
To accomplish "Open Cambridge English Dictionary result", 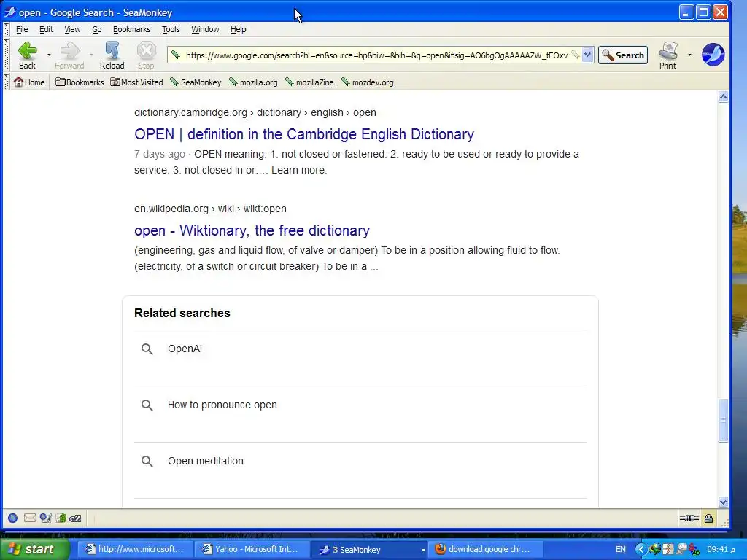I will (304, 134).
